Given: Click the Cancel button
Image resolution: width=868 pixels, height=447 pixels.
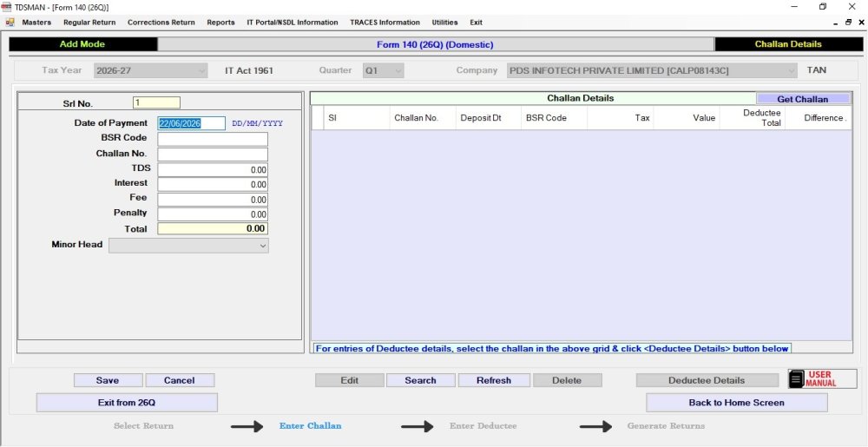Looking at the screenshot, I should point(180,381).
